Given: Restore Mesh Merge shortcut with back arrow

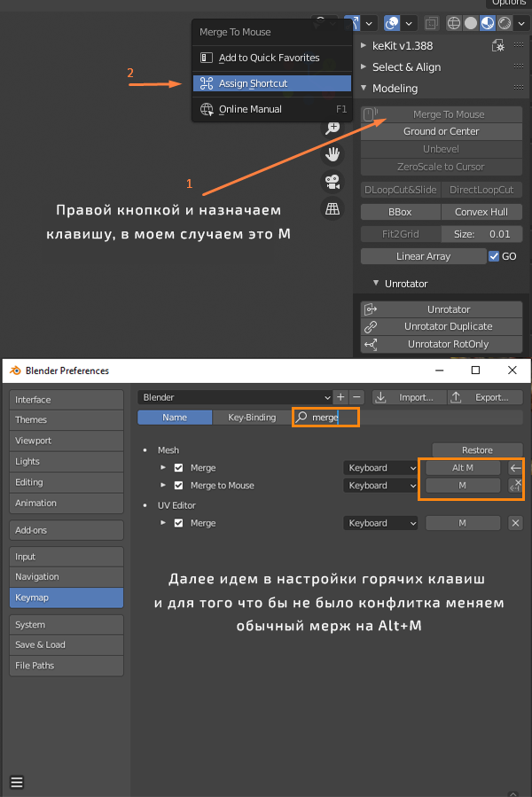Looking at the screenshot, I should click(x=516, y=467).
